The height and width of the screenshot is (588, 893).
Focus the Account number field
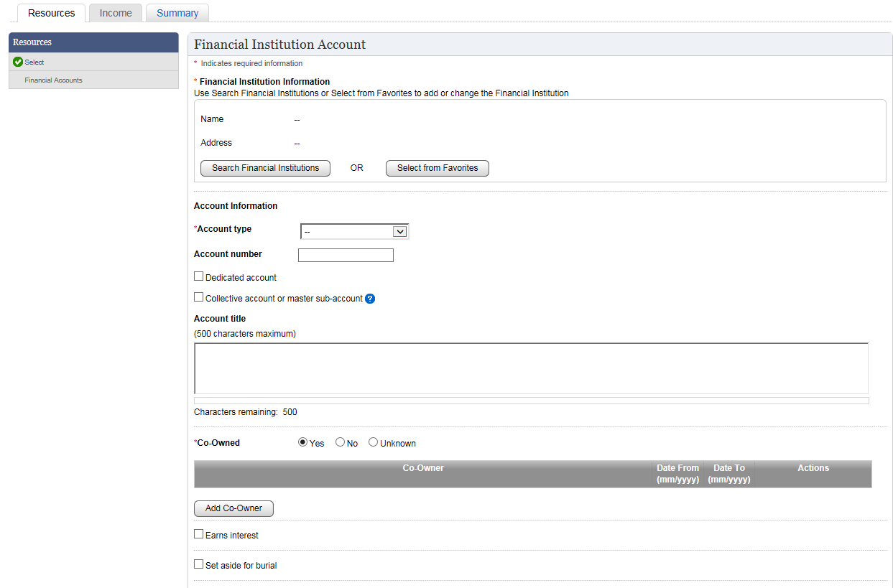pyautogui.click(x=346, y=255)
